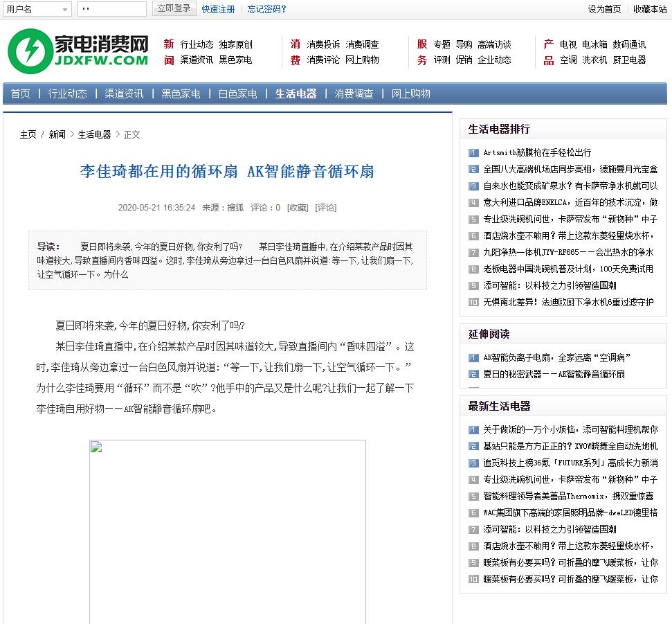Screen dimensions: 672x624
Task: Click the 立即登录 button
Action: click(x=174, y=8)
